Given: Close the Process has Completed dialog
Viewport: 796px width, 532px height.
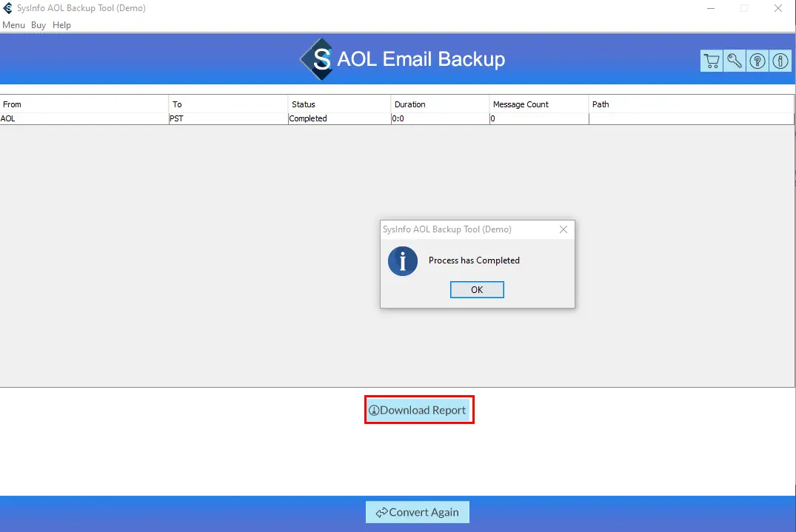Looking at the screenshot, I should [x=563, y=229].
